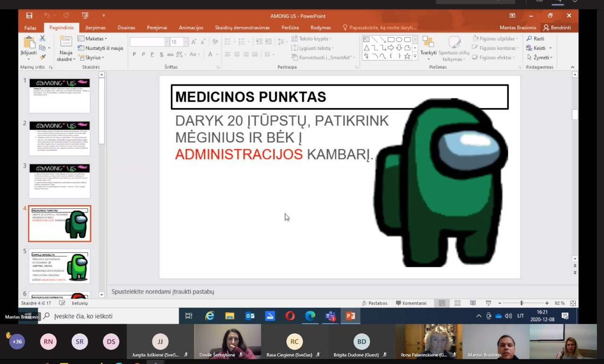Click the Windows search box on the taskbar
Image resolution: width=604 pixels, height=364 pixels.
[x=110, y=316]
